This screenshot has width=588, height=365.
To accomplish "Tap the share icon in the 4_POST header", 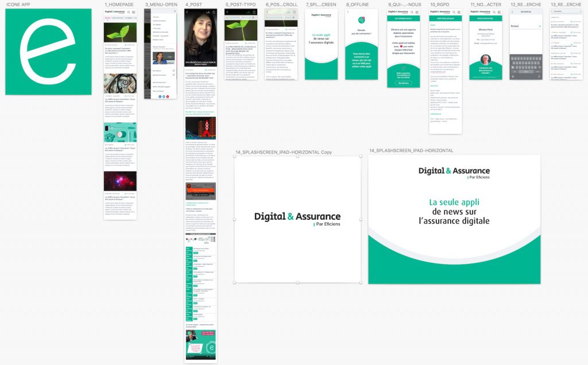I will 214,12.
